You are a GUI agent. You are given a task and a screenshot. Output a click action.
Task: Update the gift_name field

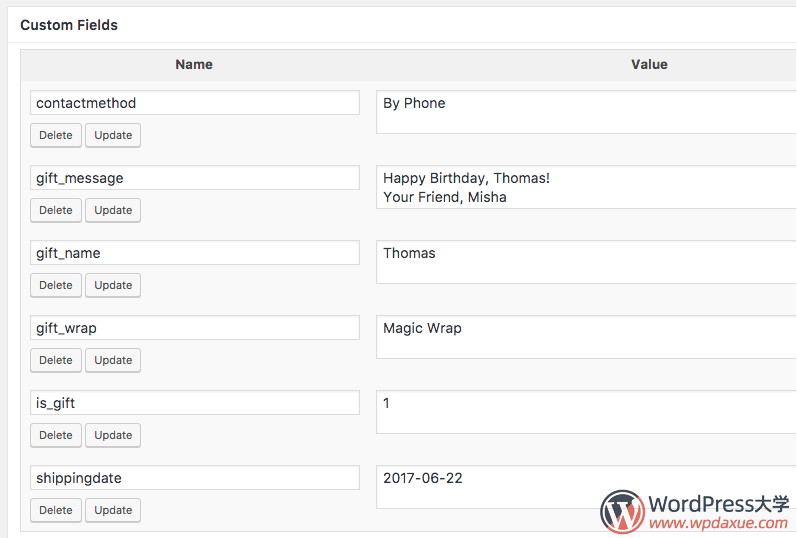tap(113, 285)
